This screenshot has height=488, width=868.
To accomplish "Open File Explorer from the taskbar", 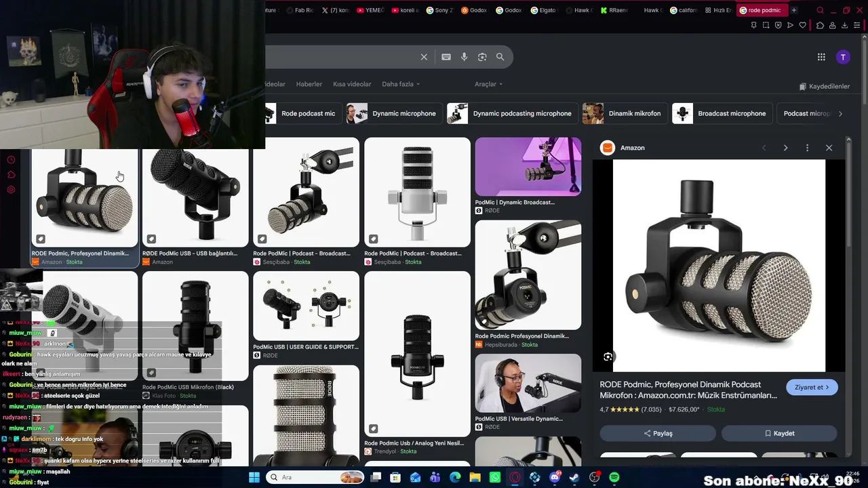I will pos(475,477).
